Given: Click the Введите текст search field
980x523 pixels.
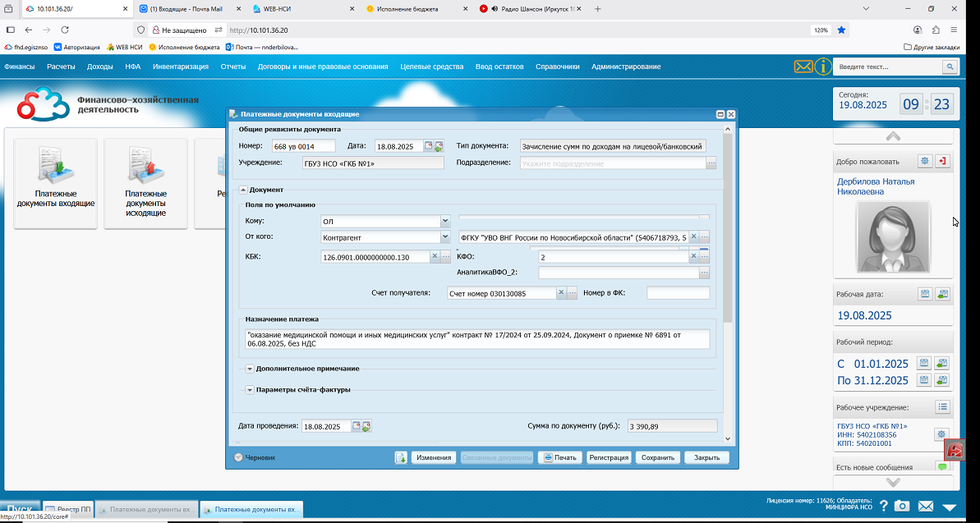Looking at the screenshot, I should click(888, 67).
